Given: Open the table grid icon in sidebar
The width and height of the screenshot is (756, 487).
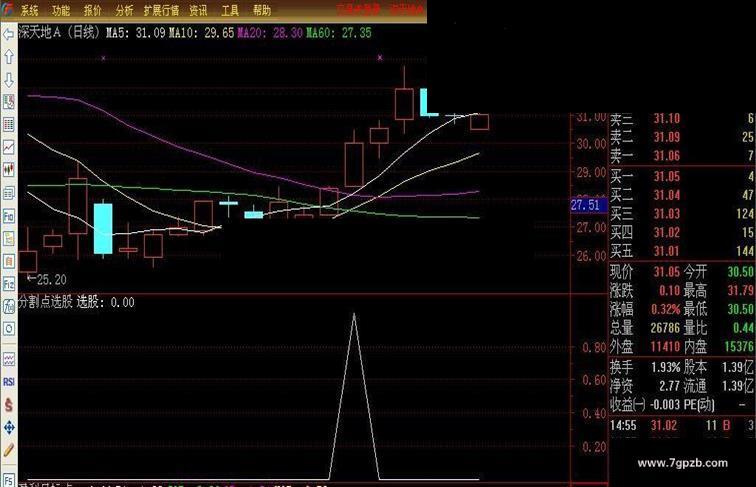Looking at the screenshot, I should pos(9,124).
